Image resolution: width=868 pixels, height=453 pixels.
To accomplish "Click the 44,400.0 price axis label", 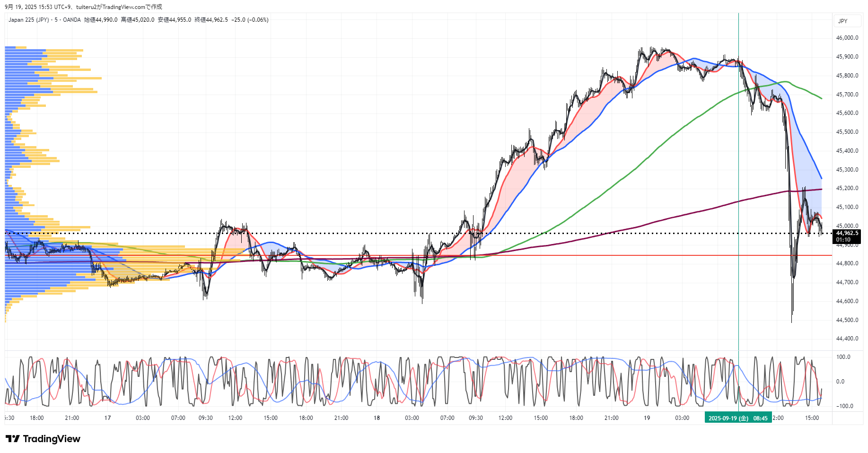I will pyautogui.click(x=847, y=339).
